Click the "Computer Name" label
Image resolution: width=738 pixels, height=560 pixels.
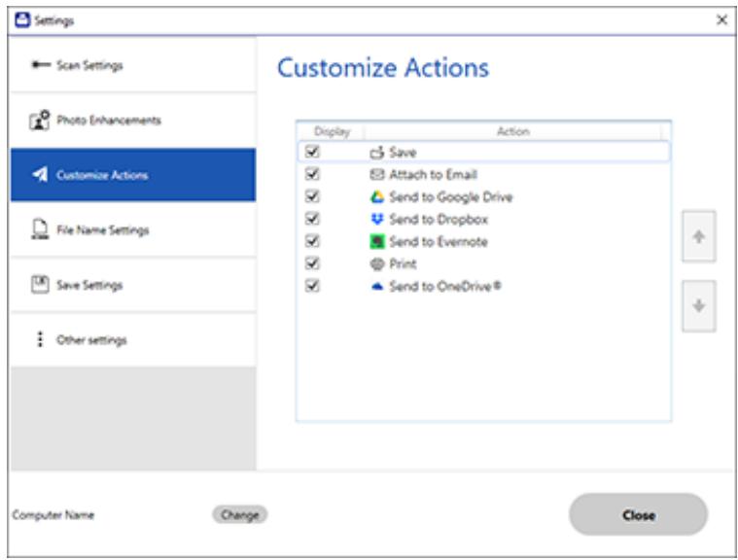coord(53,515)
